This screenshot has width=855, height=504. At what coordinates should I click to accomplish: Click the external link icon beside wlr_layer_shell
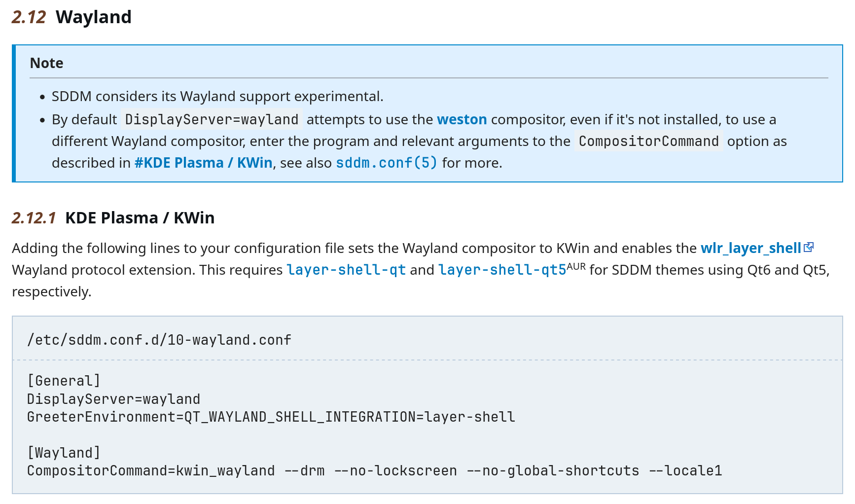(x=809, y=248)
